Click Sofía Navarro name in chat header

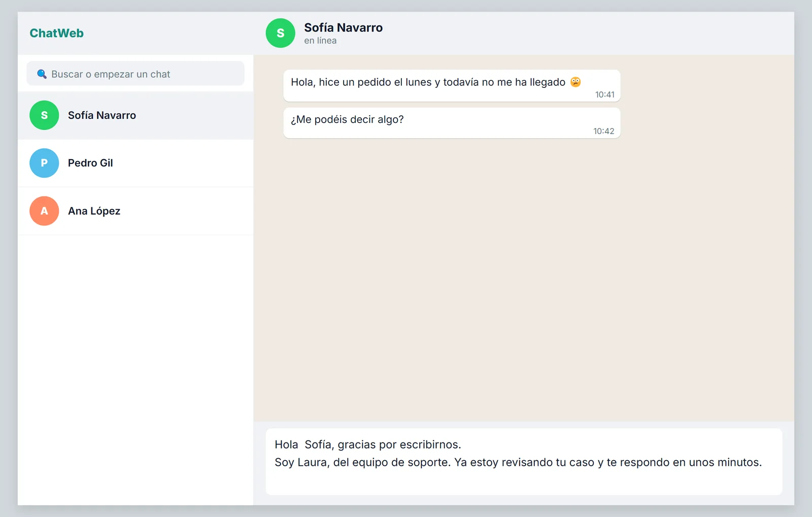[x=343, y=27]
